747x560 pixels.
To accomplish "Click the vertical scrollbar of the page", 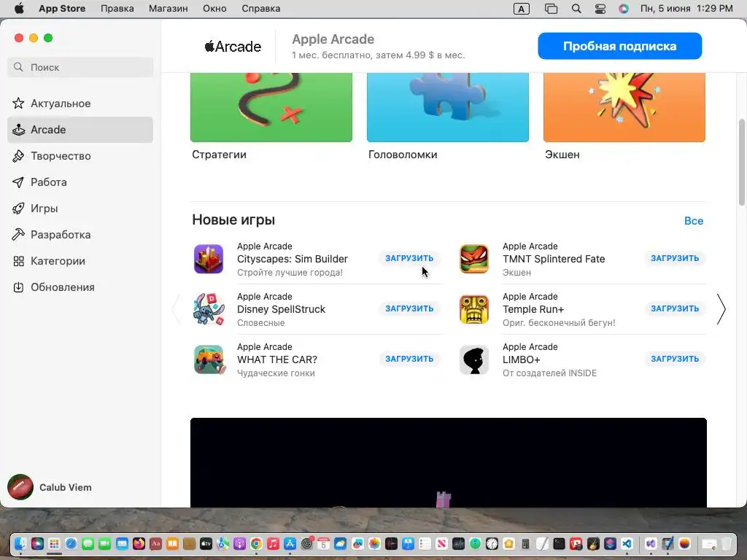I will click(x=742, y=162).
